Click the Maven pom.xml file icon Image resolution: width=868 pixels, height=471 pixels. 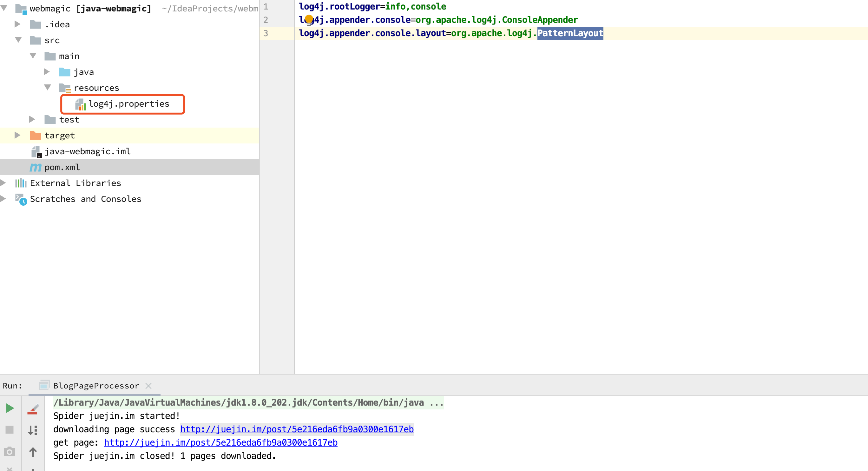[36, 167]
